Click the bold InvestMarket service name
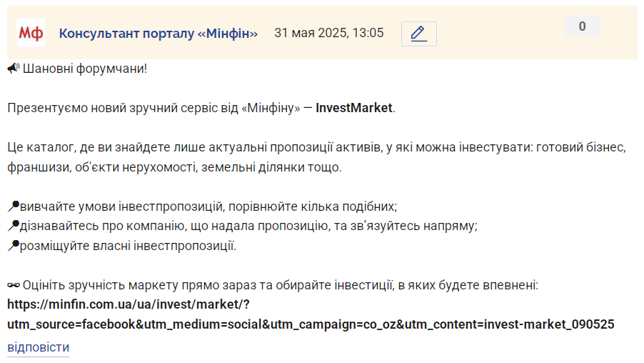The height and width of the screenshot is (363, 644). click(x=354, y=108)
